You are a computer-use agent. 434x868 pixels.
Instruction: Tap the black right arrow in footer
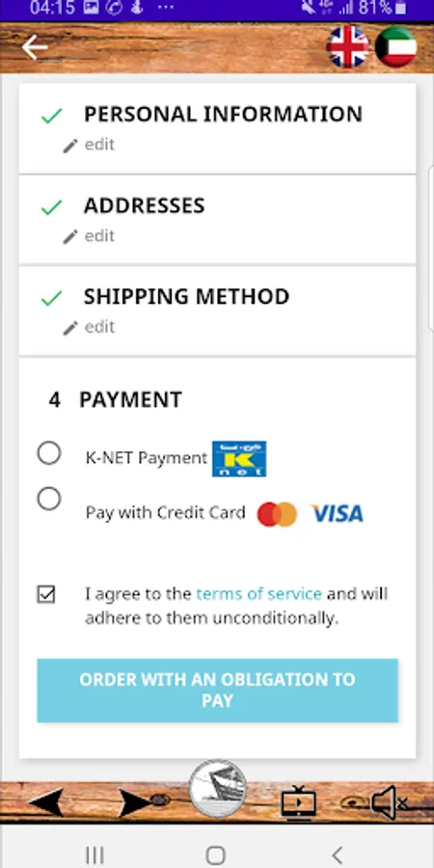coord(135,803)
